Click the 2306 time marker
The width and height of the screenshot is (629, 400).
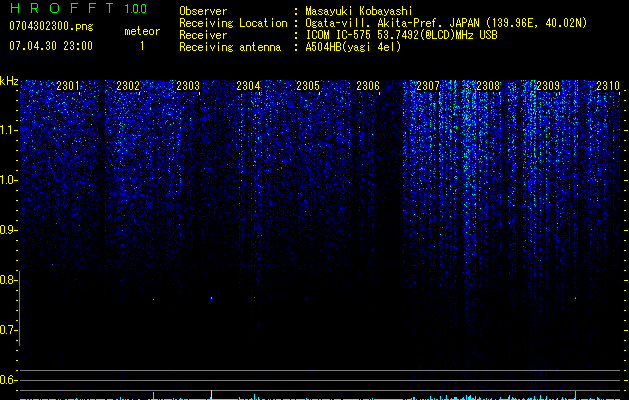coord(368,86)
